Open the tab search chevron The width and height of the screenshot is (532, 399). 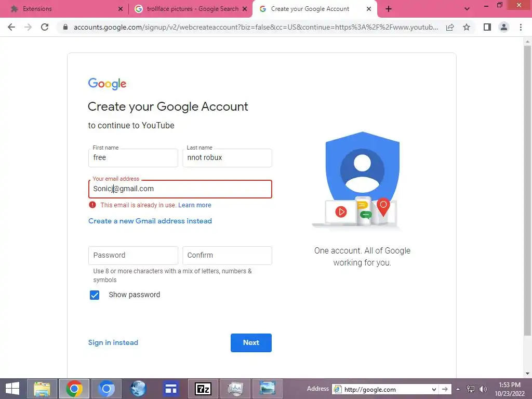pyautogui.click(x=467, y=9)
